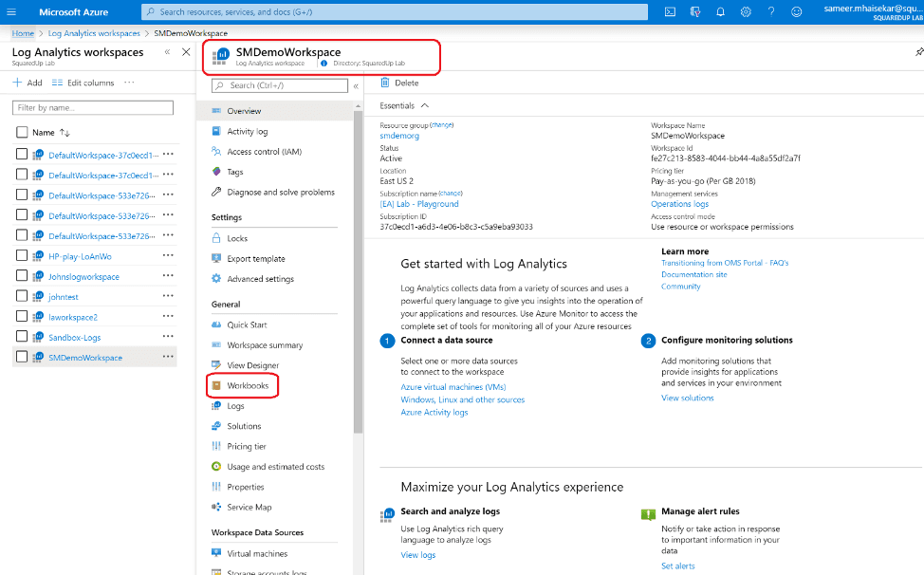The width and height of the screenshot is (924, 575).
Task: Click the Advanced settings gear icon
Action: (x=216, y=279)
